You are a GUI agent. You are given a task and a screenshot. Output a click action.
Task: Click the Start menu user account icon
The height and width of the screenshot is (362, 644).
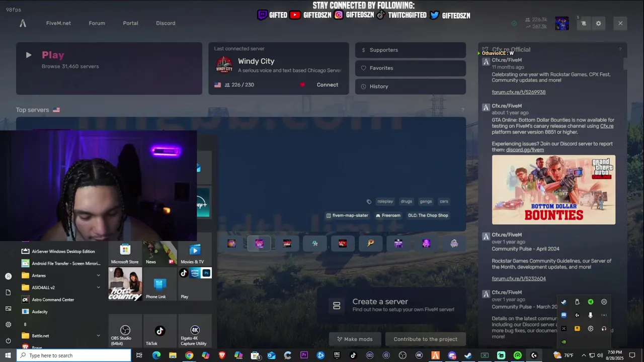coord(8,276)
